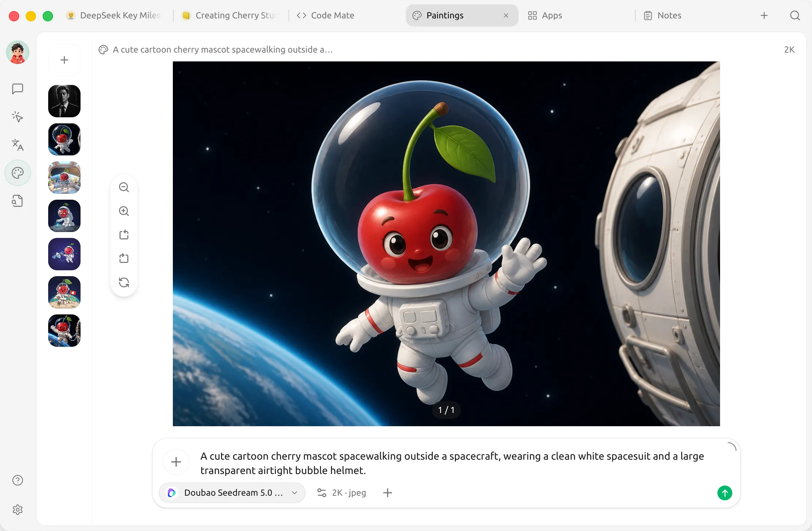This screenshot has width=812, height=531.
Task: Select the cherry with flag on planet thumbnail
Action: (x=64, y=292)
